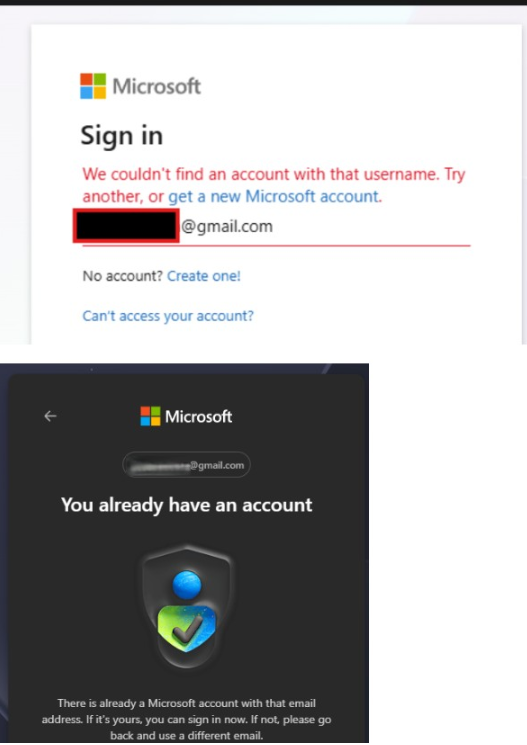This screenshot has width=527, height=745.
Task: Click the red 'couldn't find an account' error text
Action: coord(274,185)
